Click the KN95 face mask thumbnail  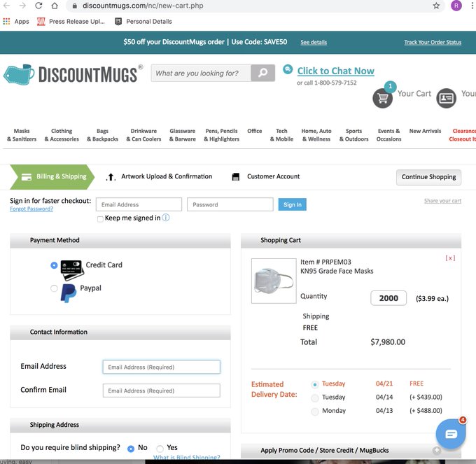pyautogui.click(x=274, y=281)
